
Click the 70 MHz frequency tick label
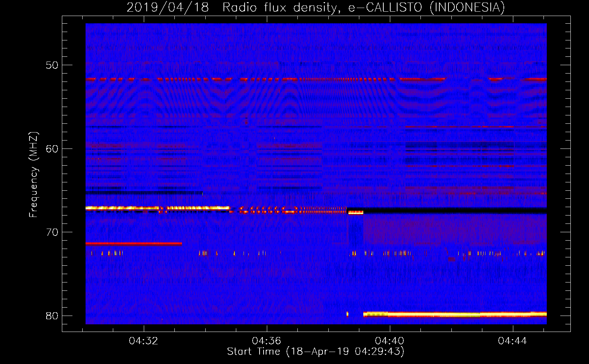52,232
